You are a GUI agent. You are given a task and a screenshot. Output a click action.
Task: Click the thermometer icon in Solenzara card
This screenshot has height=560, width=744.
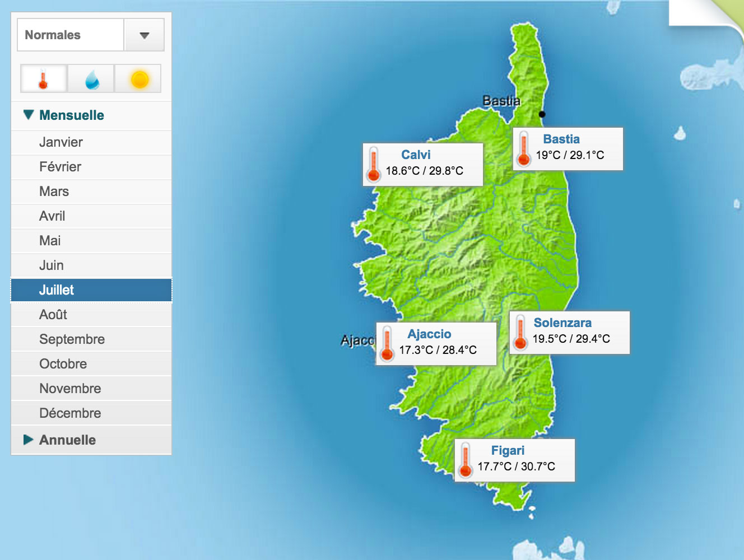click(x=520, y=332)
